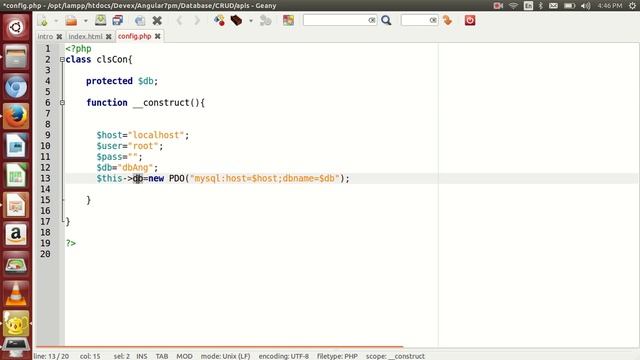Navigate back to previous location
Viewport: 640px width, 360px height.
click(x=179, y=20)
